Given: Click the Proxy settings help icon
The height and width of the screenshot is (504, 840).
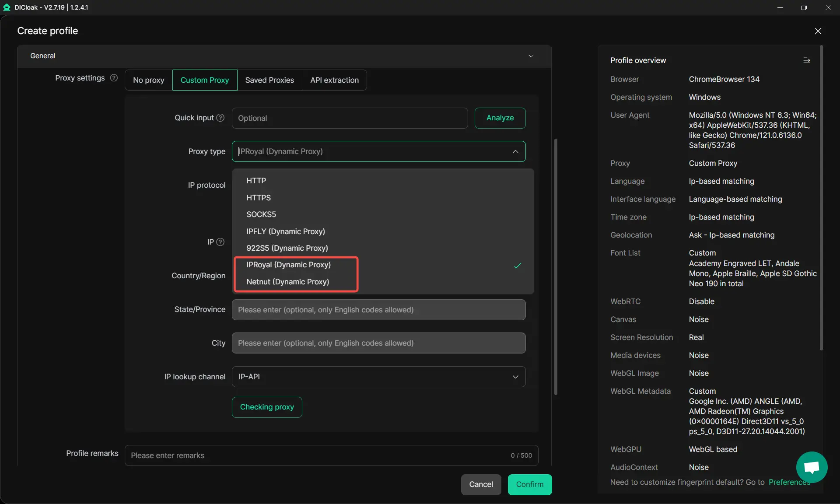Looking at the screenshot, I should click(114, 78).
